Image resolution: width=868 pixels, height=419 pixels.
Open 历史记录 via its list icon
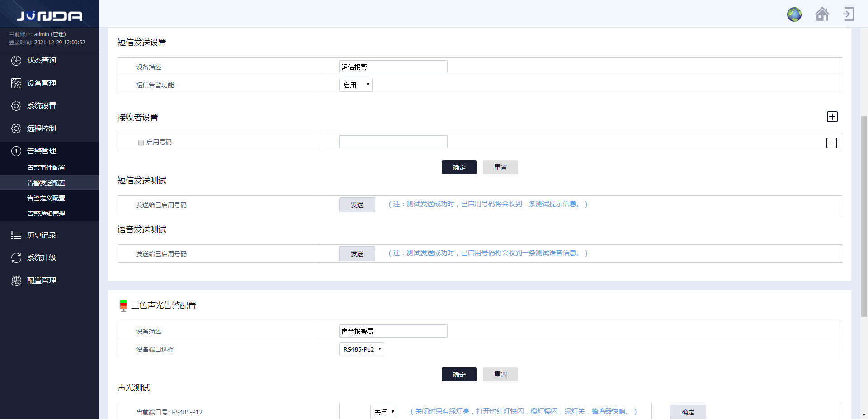point(16,235)
